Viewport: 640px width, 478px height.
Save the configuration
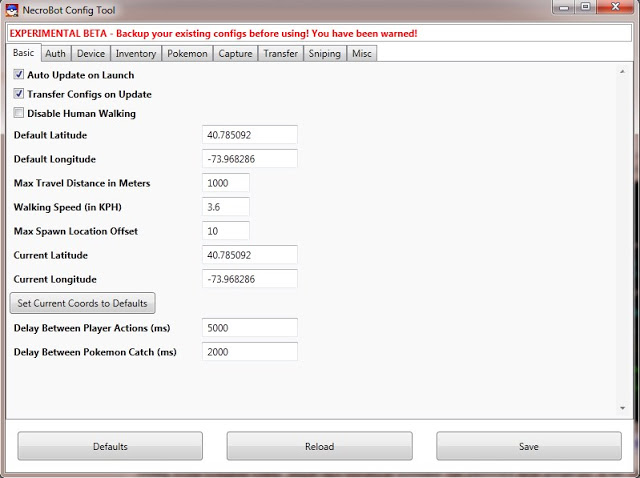point(529,446)
